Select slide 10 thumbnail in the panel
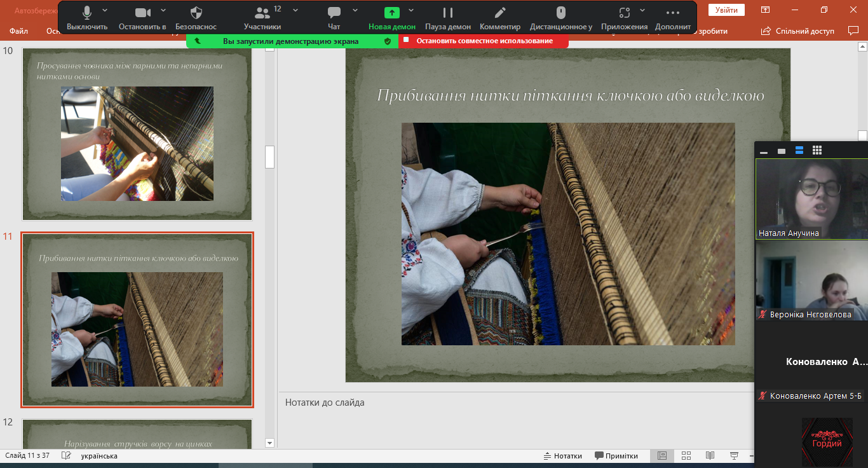The width and height of the screenshot is (868, 468). (137, 134)
